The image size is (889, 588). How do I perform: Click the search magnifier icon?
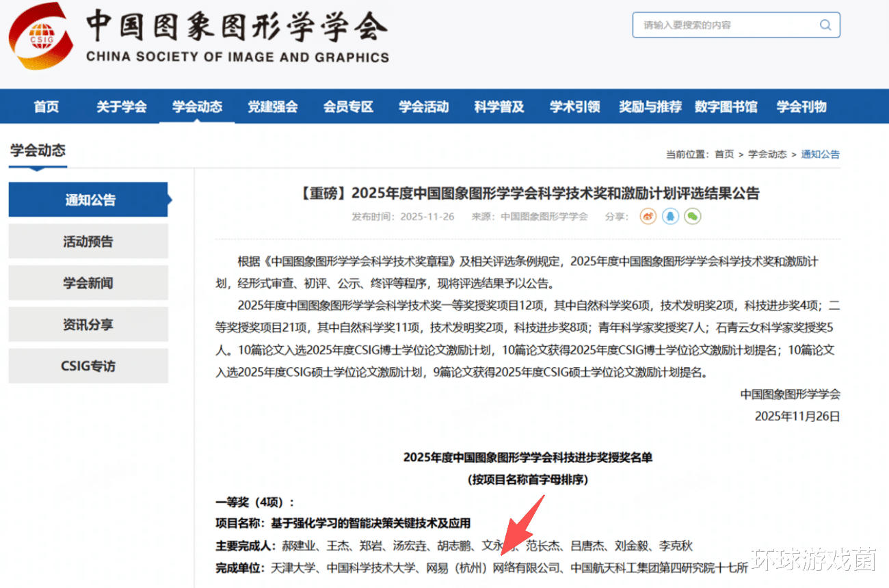(x=825, y=25)
